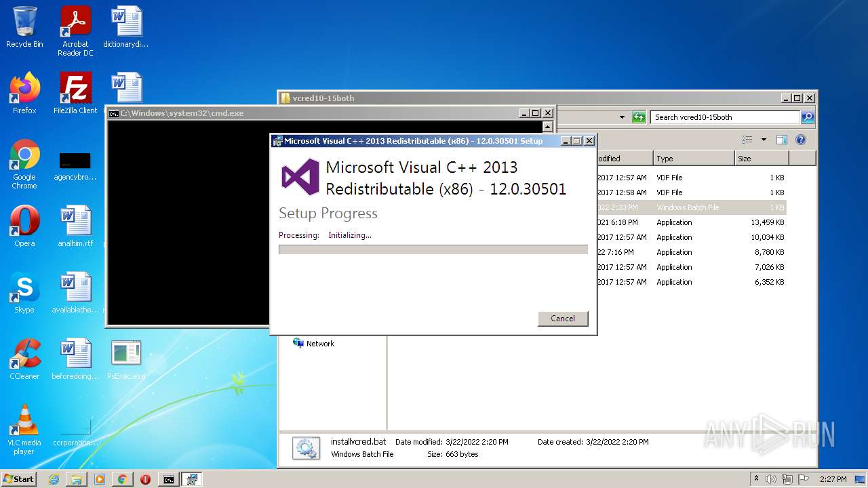Launch FileZilla Client desktop shortcut

point(75,94)
